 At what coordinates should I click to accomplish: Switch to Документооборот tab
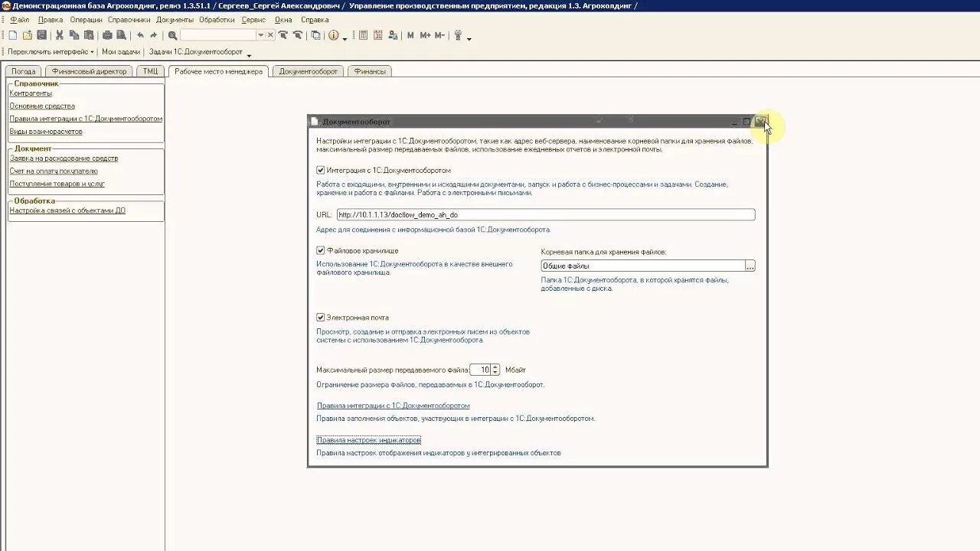click(x=308, y=71)
